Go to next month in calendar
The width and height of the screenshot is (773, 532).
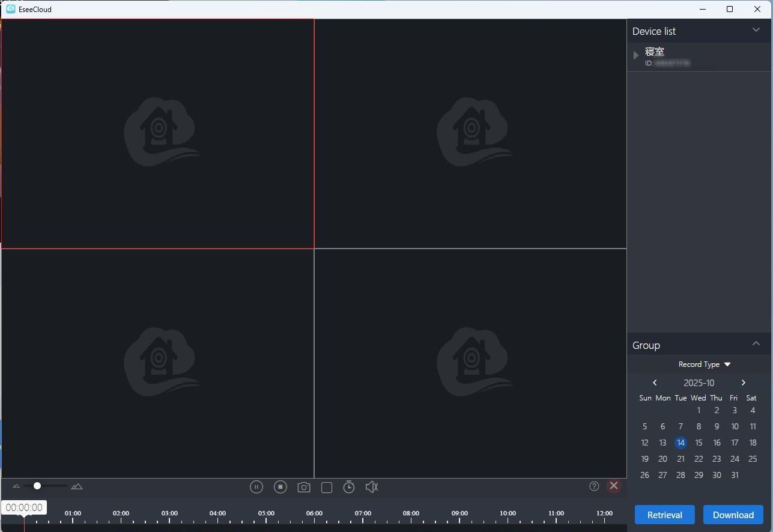(743, 382)
